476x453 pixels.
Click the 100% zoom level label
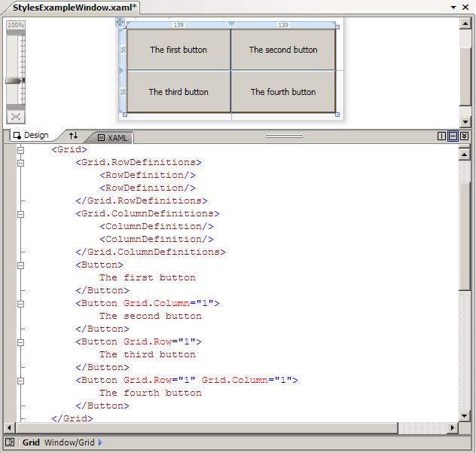pyautogui.click(x=16, y=25)
